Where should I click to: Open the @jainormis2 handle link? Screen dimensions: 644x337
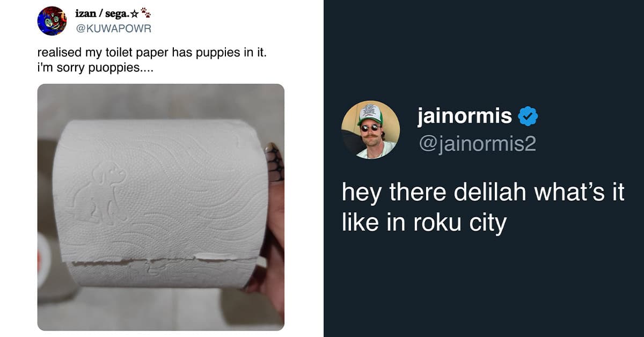477,144
